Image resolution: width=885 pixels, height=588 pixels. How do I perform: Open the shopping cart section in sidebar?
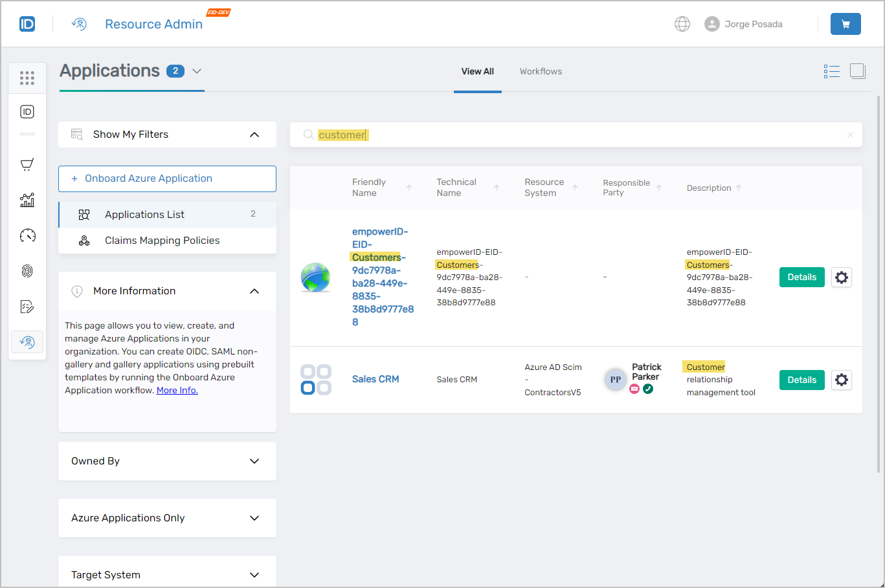[x=27, y=164]
